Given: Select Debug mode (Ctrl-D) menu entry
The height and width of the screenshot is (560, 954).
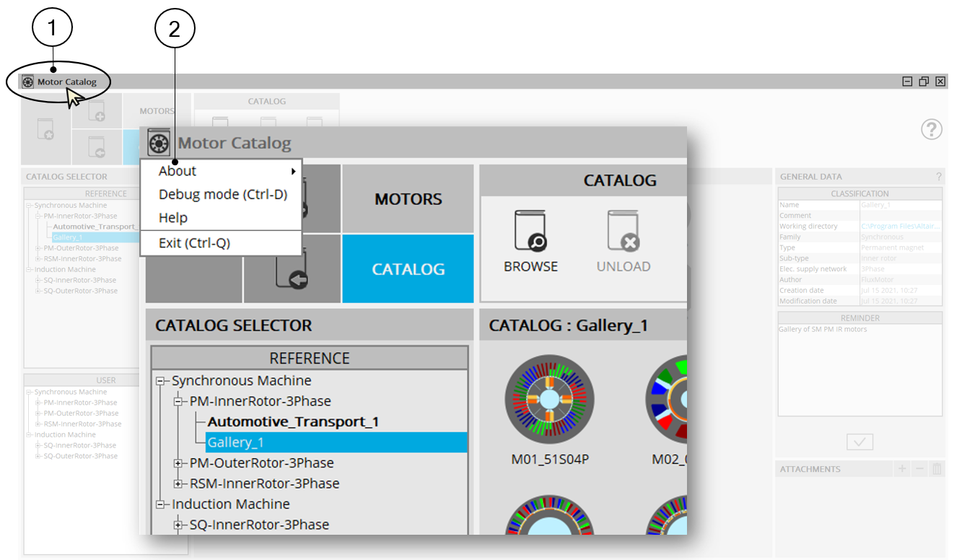Looking at the screenshot, I should coord(222,194).
